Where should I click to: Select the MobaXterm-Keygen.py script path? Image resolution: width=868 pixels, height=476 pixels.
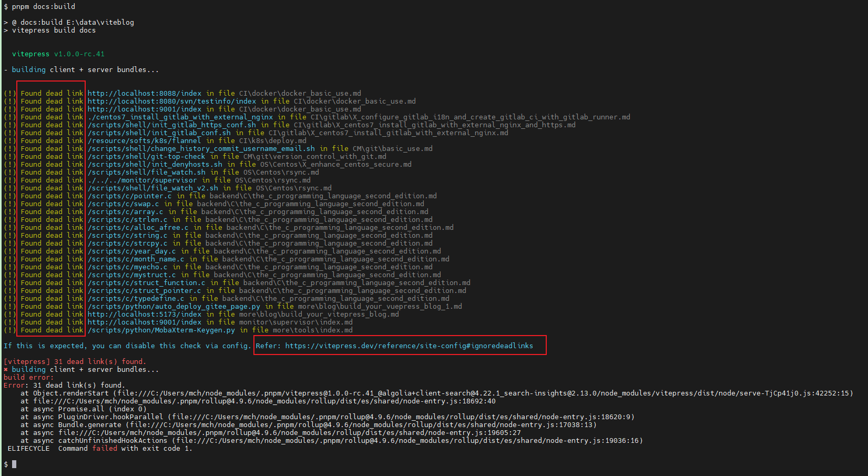click(161, 330)
